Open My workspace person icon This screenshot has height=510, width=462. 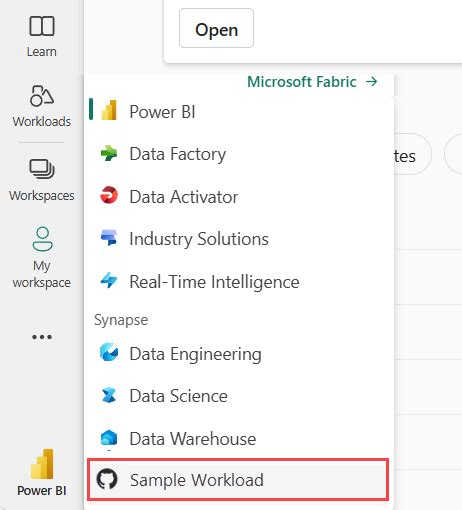click(42, 239)
